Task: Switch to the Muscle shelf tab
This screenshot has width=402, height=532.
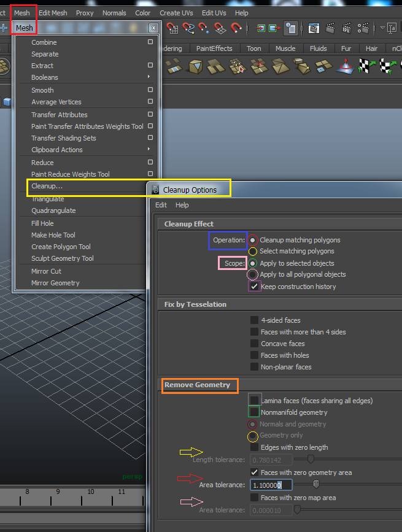Action: 285,48
